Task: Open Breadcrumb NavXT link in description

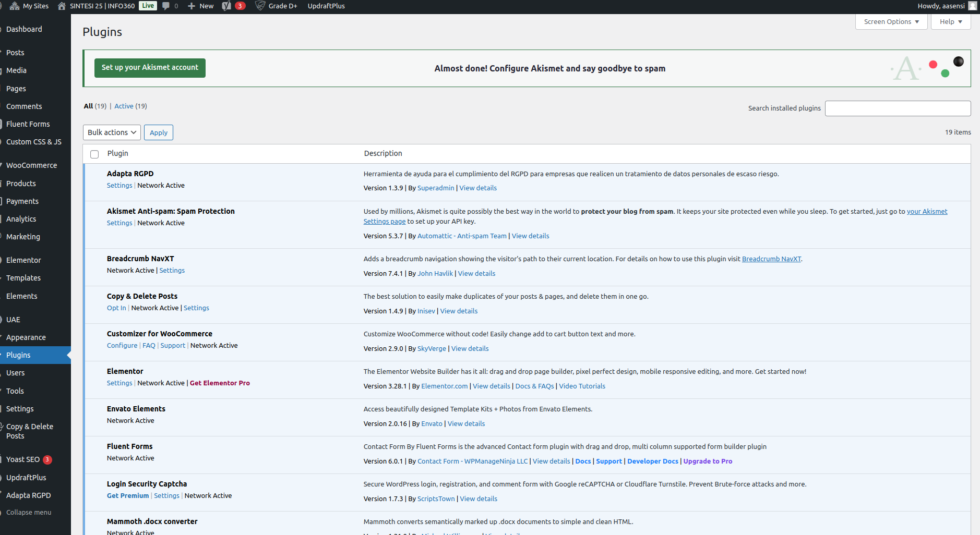Action: (771, 259)
